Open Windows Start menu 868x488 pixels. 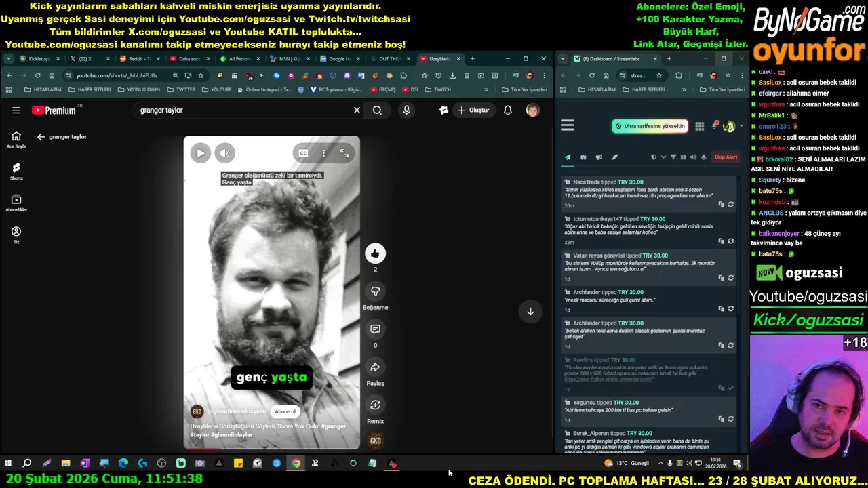click(8, 464)
